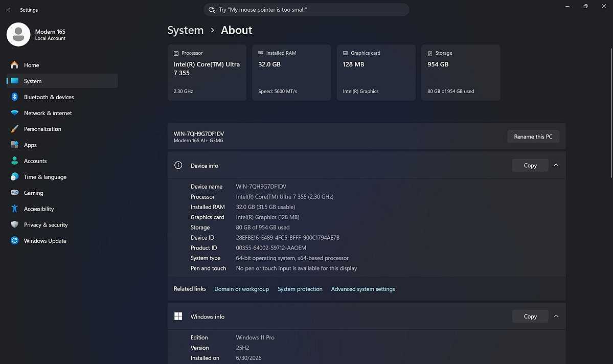Open Privacy & security page
Viewport: 613px width, 364px height.
(62, 225)
